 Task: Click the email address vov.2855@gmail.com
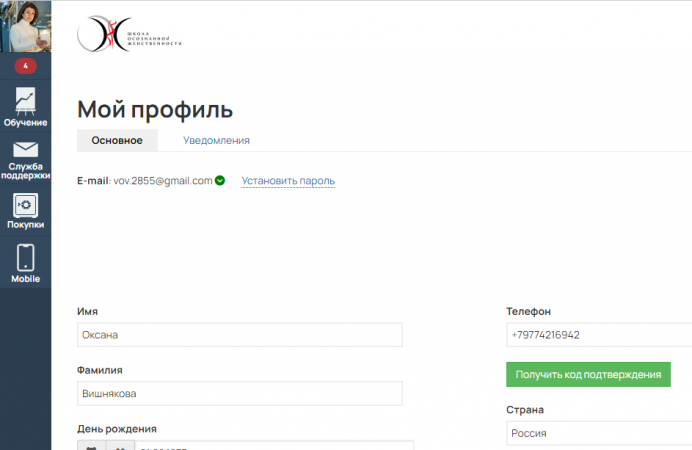163,180
